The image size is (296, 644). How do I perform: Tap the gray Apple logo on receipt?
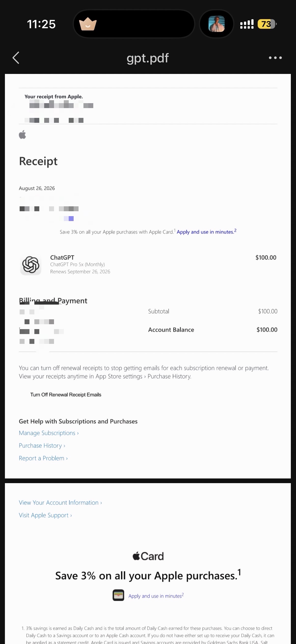point(23,135)
